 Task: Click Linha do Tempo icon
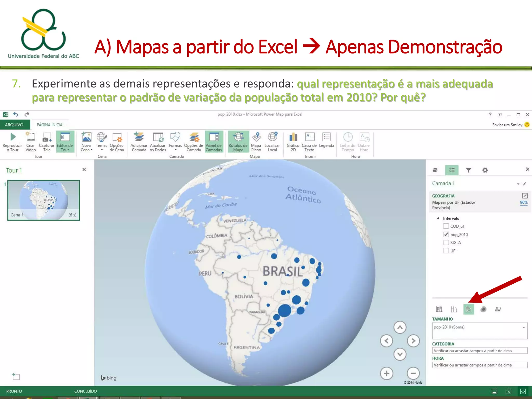coord(348,137)
